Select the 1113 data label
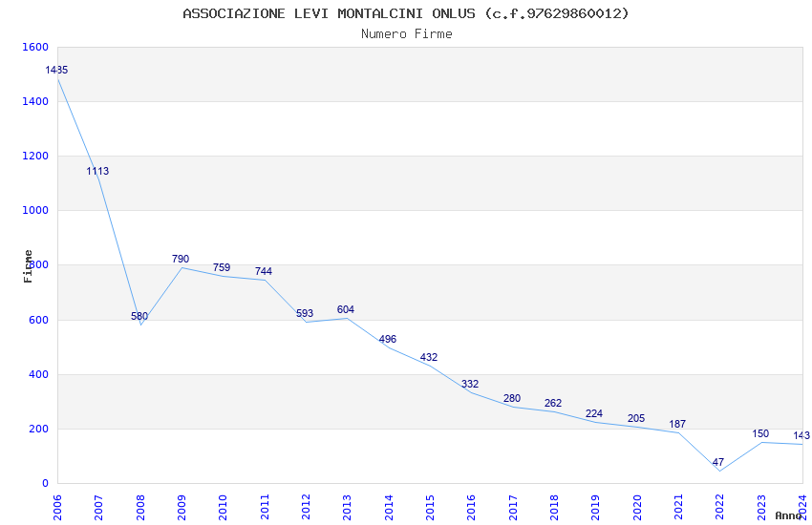This screenshot has width=812, height=525. coord(97,171)
